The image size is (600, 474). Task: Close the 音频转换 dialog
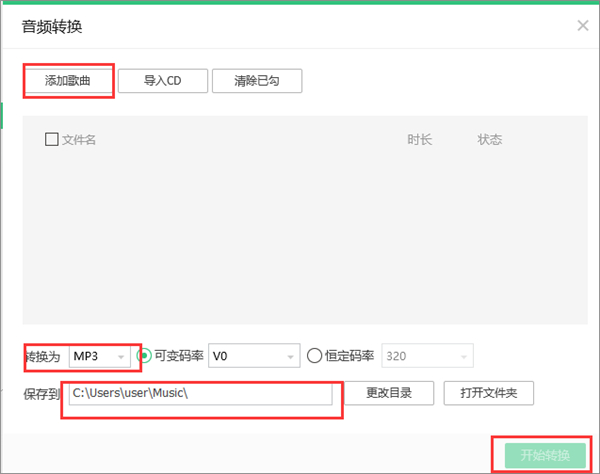pos(583,26)
